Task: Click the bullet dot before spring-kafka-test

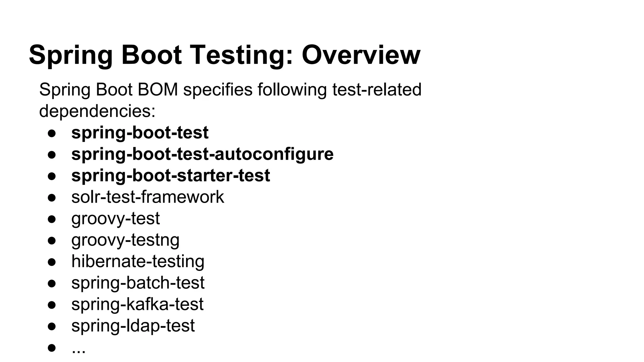Action: (52, 305)
